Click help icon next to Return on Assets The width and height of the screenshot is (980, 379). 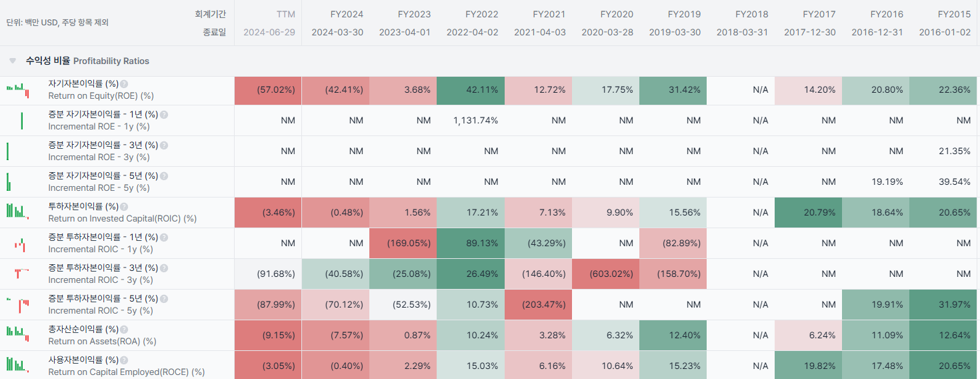(x=124, y=330)
